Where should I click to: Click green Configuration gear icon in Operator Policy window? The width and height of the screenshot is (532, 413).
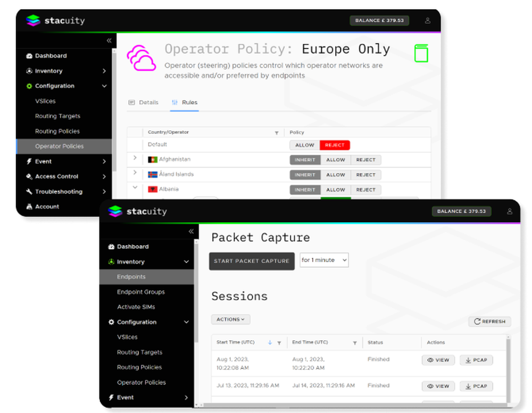pos(29,86)
